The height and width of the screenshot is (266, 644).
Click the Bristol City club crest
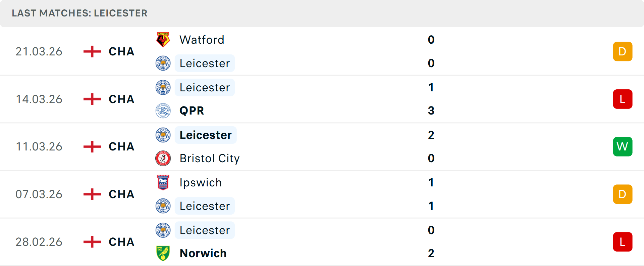[x=163, y=158]
